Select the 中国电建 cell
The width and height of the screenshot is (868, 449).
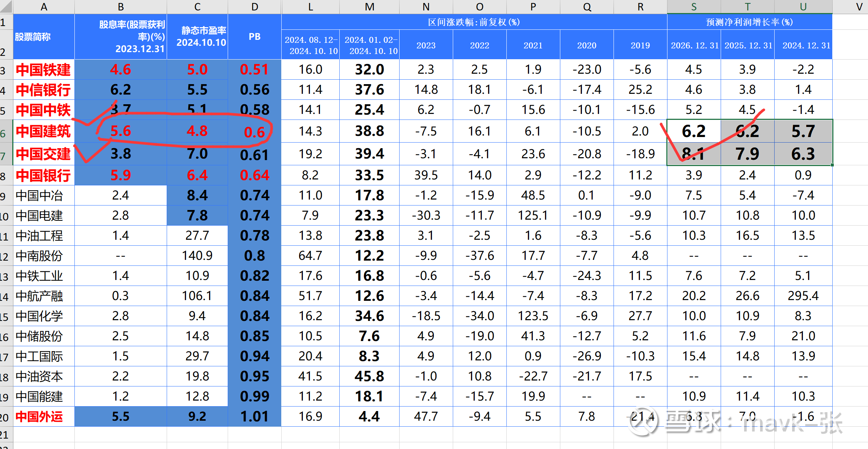tap(44, 216)
